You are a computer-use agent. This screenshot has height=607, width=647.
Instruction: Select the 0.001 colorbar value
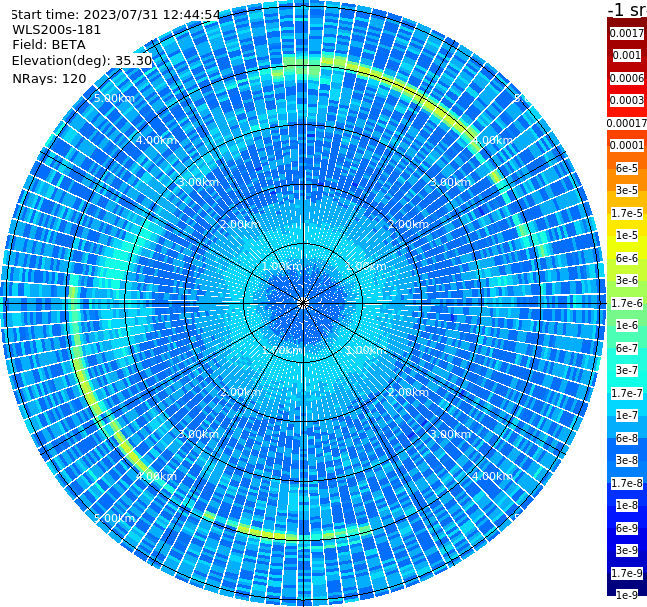627,55
